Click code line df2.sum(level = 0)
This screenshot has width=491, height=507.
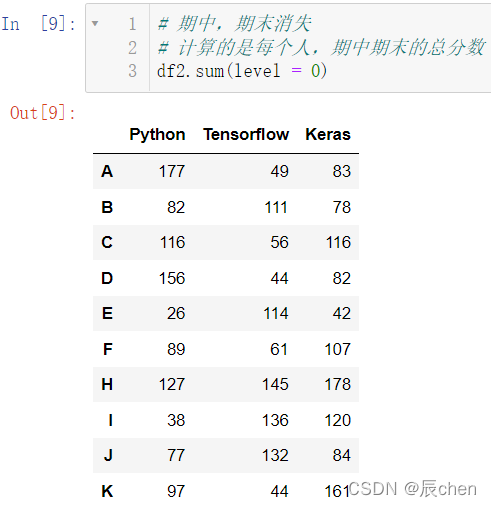pos(242,71)
